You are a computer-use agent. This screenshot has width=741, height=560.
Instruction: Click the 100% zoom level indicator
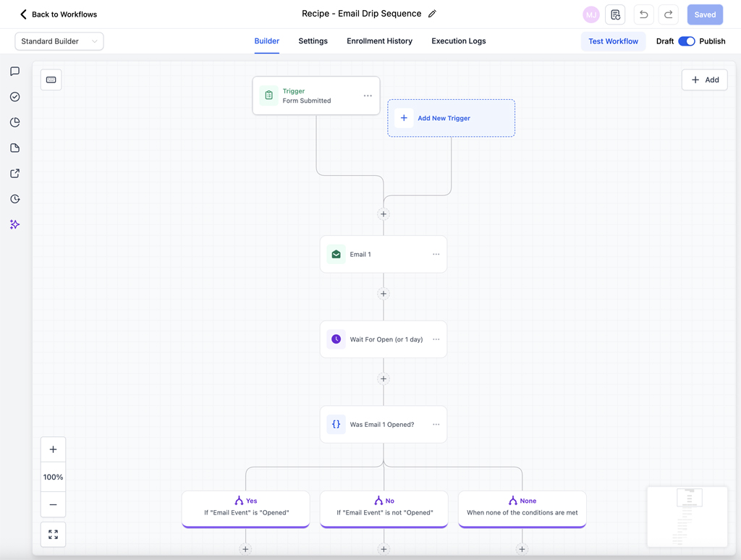53,477
